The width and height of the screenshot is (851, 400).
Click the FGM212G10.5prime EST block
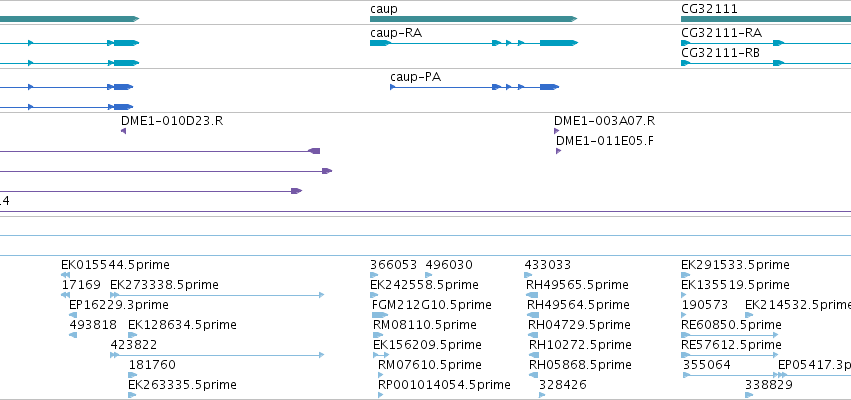click(380, 315)
